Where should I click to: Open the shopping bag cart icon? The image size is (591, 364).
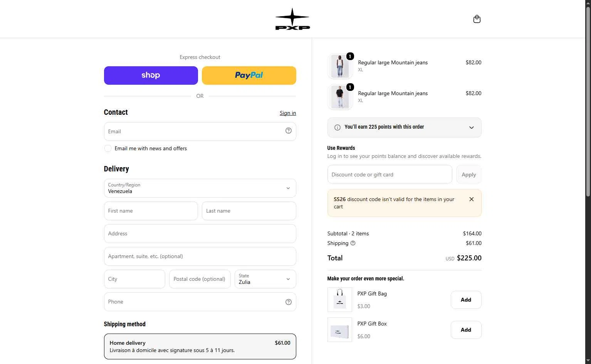point(477,19)
